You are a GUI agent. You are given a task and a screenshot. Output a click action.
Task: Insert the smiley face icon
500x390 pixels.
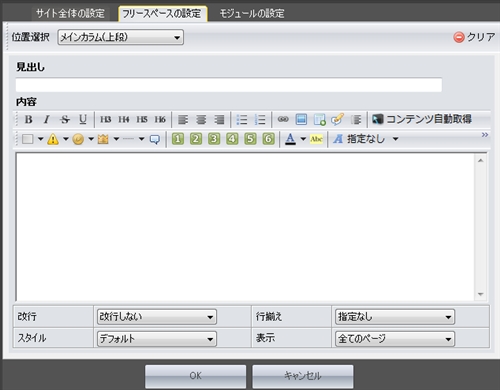(x=78, y=139)
